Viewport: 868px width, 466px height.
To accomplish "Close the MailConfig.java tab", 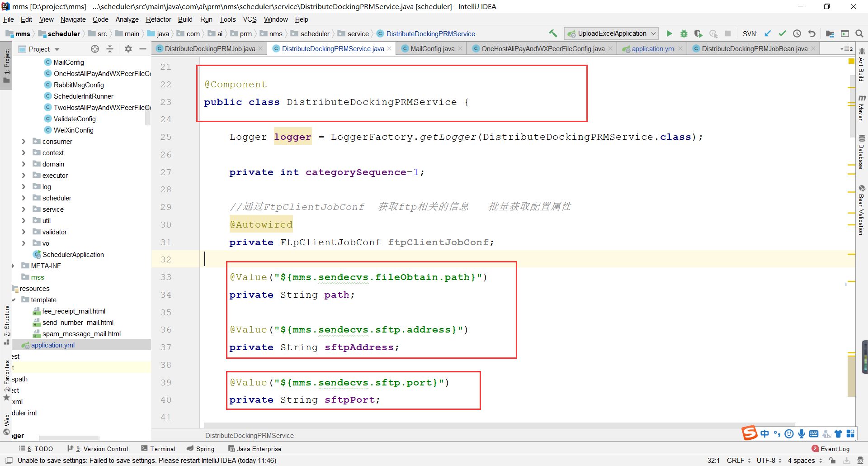I will (x=460, y=49).
